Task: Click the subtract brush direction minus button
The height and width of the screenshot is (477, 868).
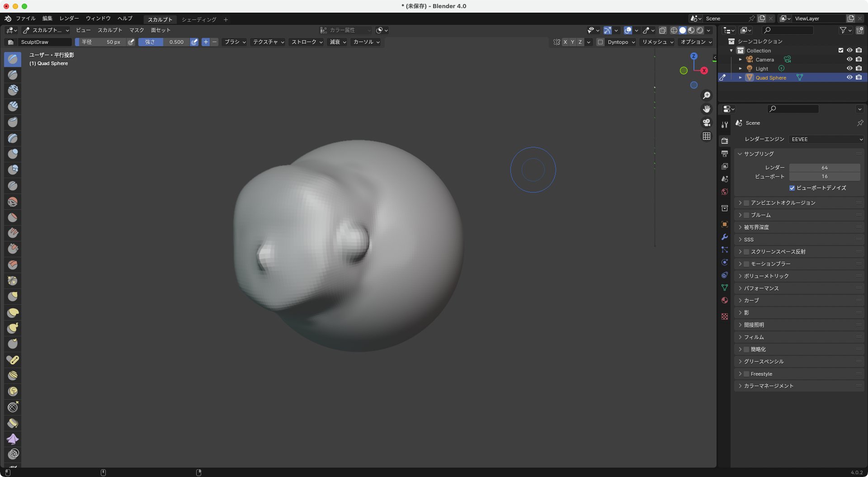Action: [214, 42]
